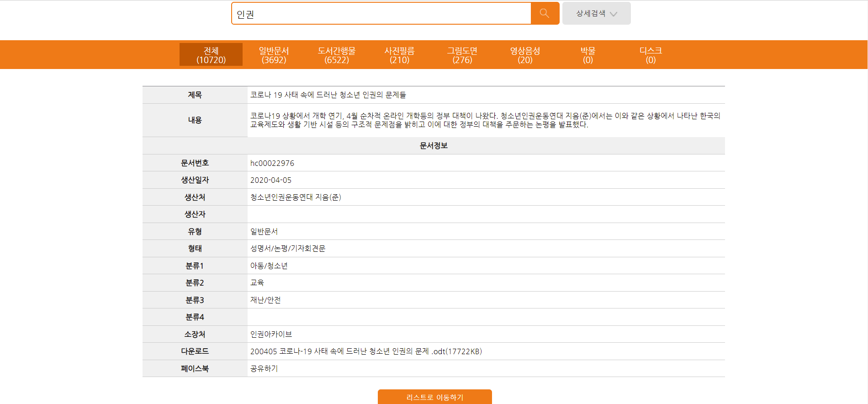Screen dimensions: 868x404
Task: Click the document number hc00022976
Action: click(272, 163)
